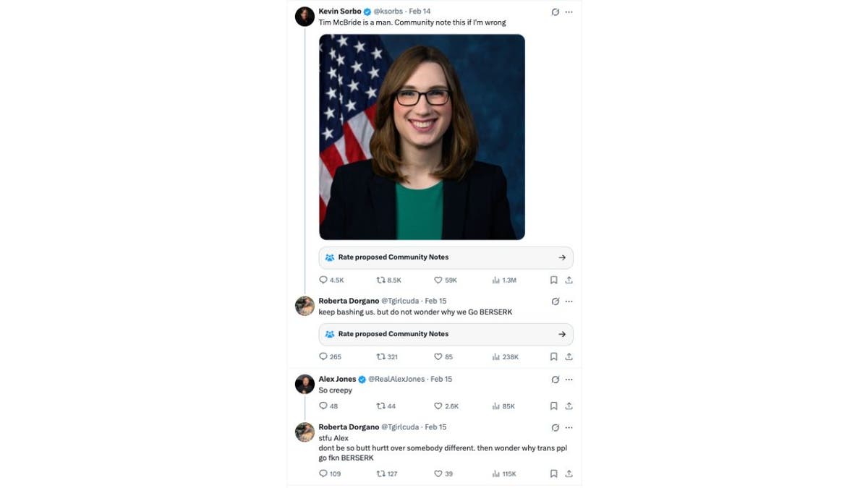Open more options on Alex Jones's tweet

click(x=569, y=380)
